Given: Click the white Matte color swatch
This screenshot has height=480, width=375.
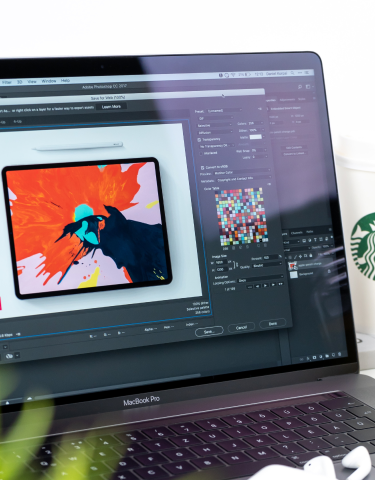Looking at the screenshot, I should (x=256, y=137).
